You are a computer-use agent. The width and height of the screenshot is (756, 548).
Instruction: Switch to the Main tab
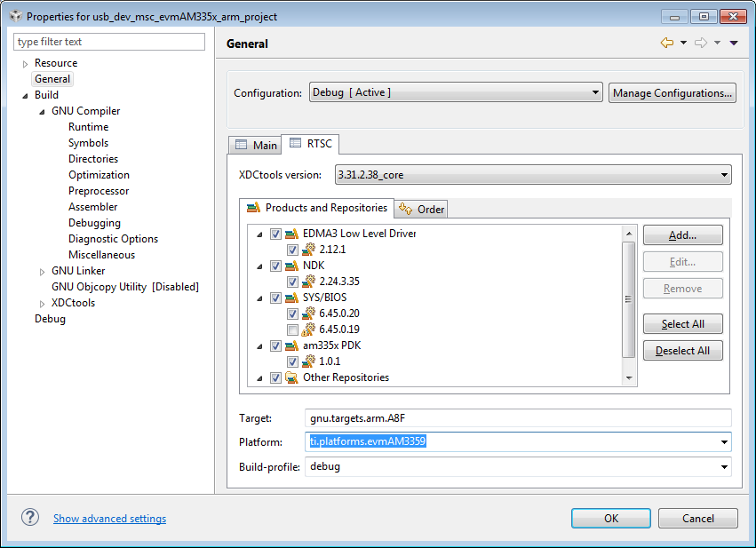(256, 145)
